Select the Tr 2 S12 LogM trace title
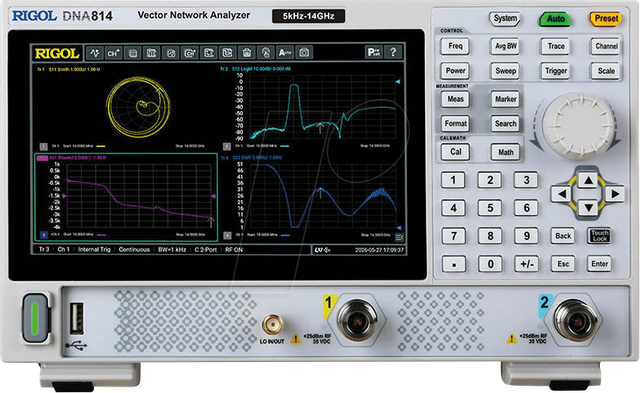 tap(256, 69)
